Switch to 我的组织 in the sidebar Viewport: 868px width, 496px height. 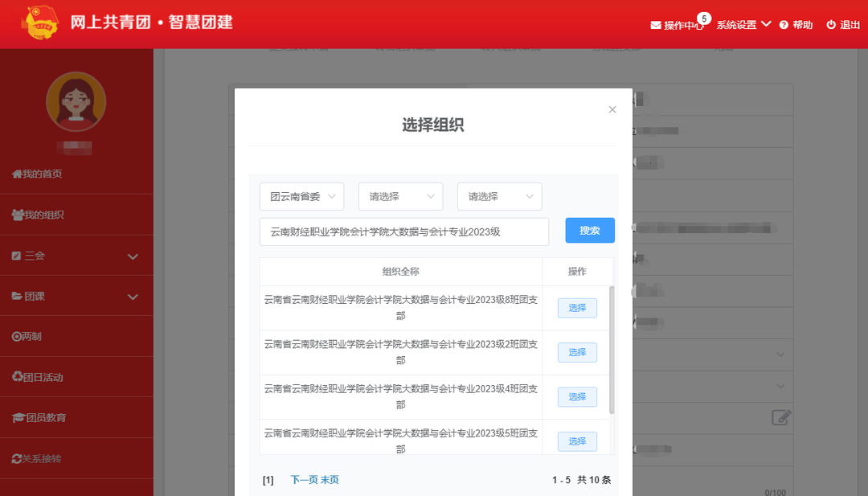[48, 214]
